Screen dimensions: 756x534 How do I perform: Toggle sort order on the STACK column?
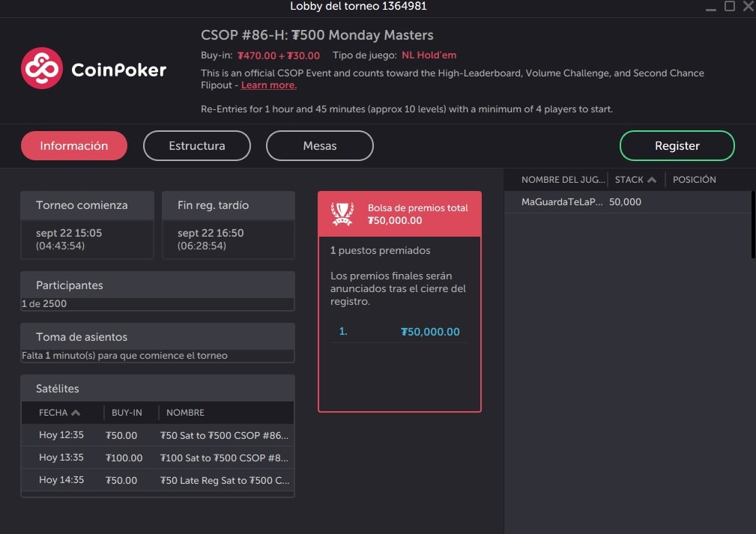635,179
